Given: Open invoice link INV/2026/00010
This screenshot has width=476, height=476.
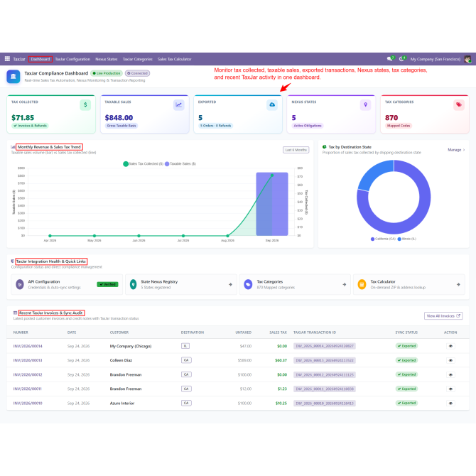Looking at the screenshot, I should [x=28, y=403].
